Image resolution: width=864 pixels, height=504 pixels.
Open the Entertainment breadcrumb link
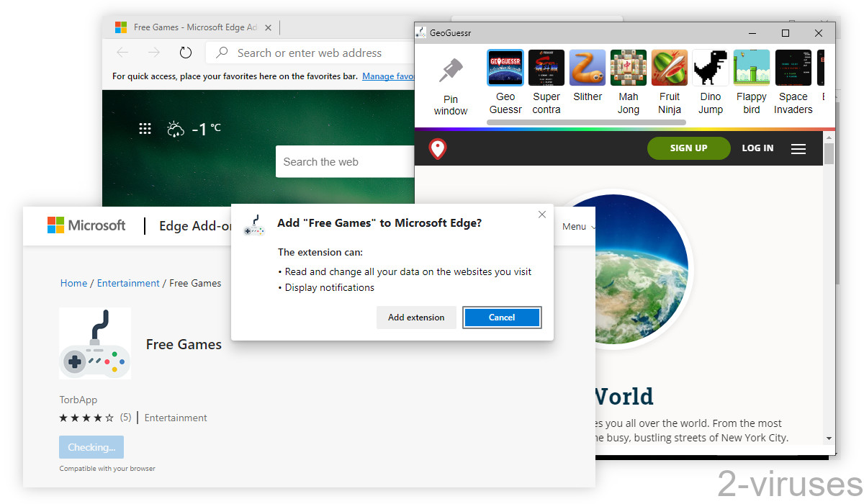(128, 283)
